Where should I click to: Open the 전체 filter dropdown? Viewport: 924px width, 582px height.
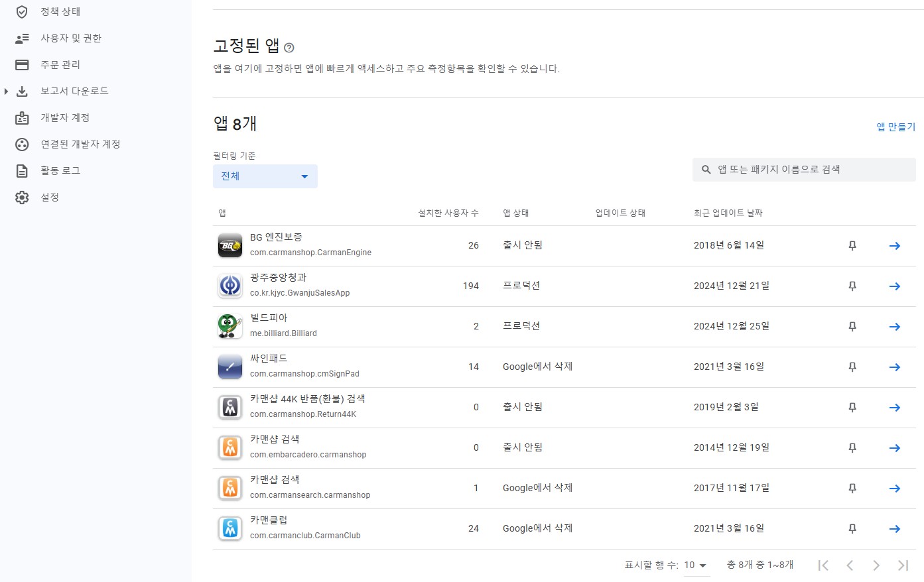click(x=265, y=176)
